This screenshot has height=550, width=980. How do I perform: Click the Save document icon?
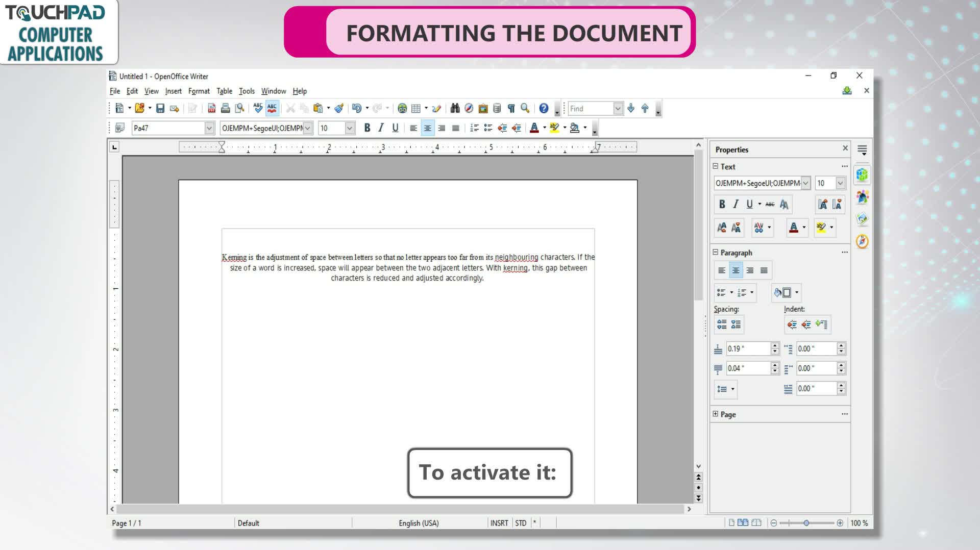[x=160, y=108]
